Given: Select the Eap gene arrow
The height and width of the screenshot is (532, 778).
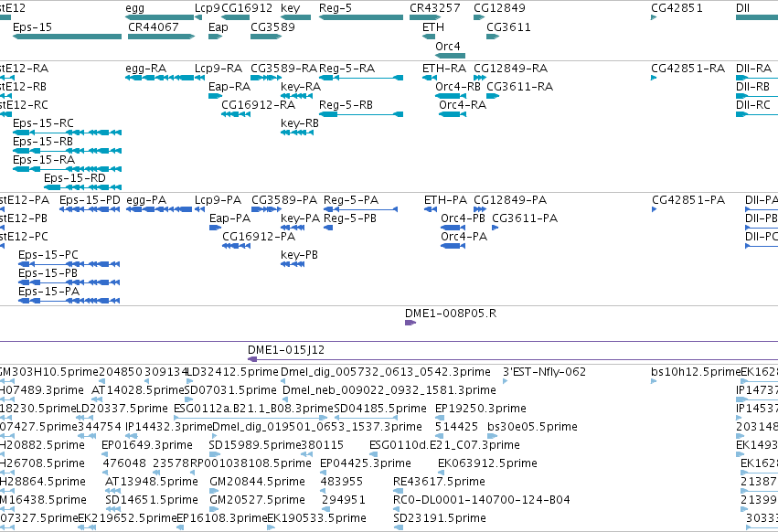Looking at the screenshot, I should pyautogui.click(x=216, y=37).
